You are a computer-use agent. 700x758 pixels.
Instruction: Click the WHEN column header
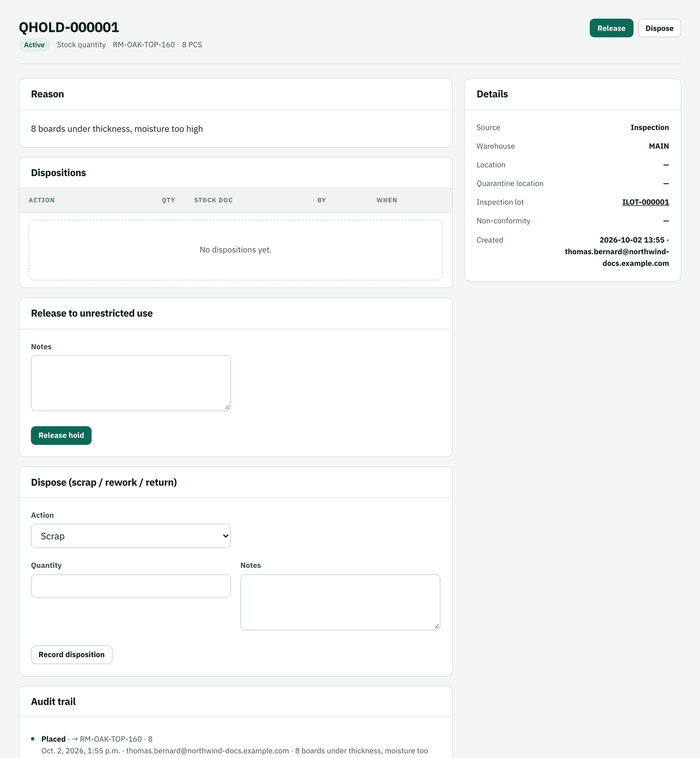tap(387, 200)
